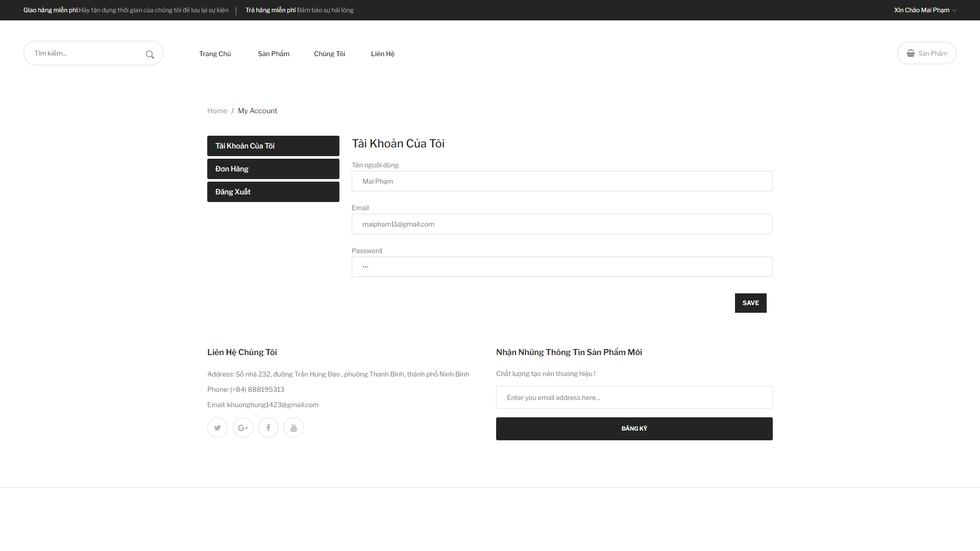Screen dimensions: 980x551
Task: Open the YouTube social icon
Action: coord(293,428)
